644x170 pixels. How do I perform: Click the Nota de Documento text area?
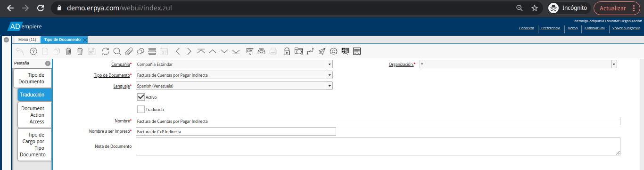(378, 146)
